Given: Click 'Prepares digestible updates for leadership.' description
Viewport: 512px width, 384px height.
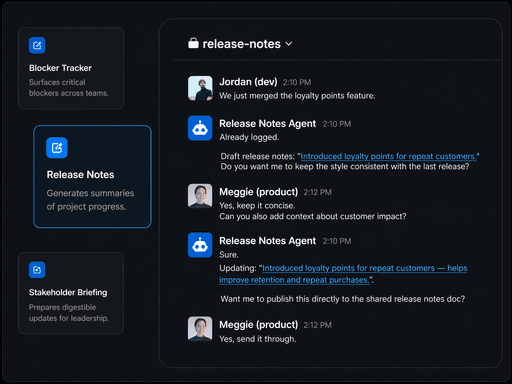Looking at the screenshot, I should pyautogui.click(x=69, y=313).
